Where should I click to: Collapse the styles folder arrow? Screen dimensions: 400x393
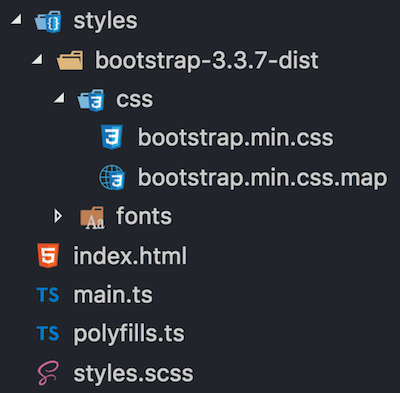pyautogui.click(x=16, y=20)
